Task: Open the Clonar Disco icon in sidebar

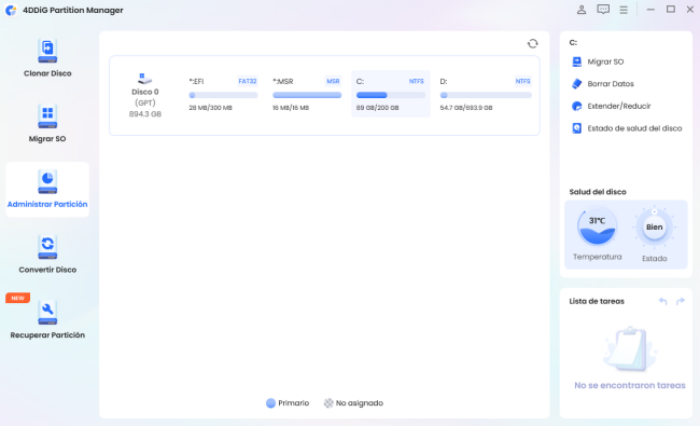Action: 47,52
